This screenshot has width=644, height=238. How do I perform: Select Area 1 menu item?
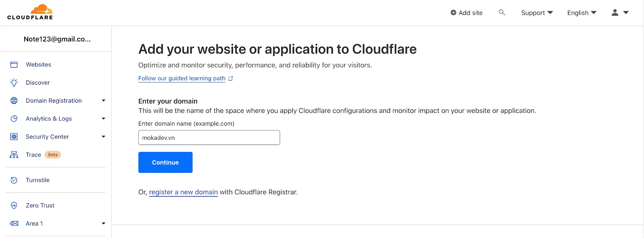34,224
